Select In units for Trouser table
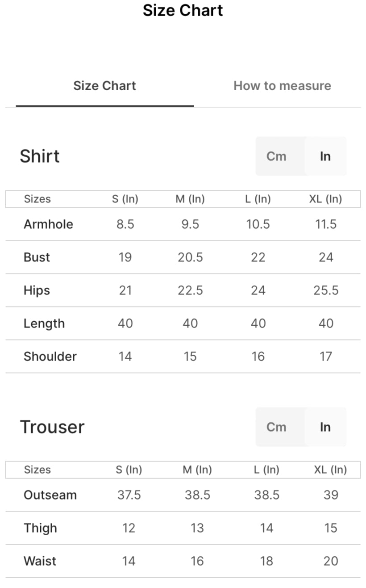 pyautogui.click(x=325, y=427)
